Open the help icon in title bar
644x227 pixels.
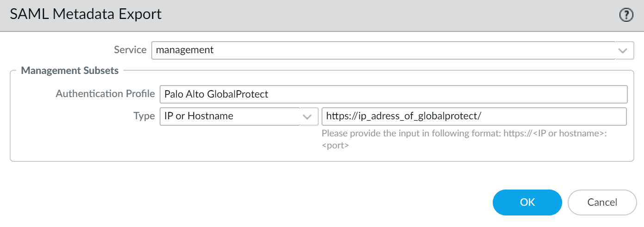(x=625, y=15)
